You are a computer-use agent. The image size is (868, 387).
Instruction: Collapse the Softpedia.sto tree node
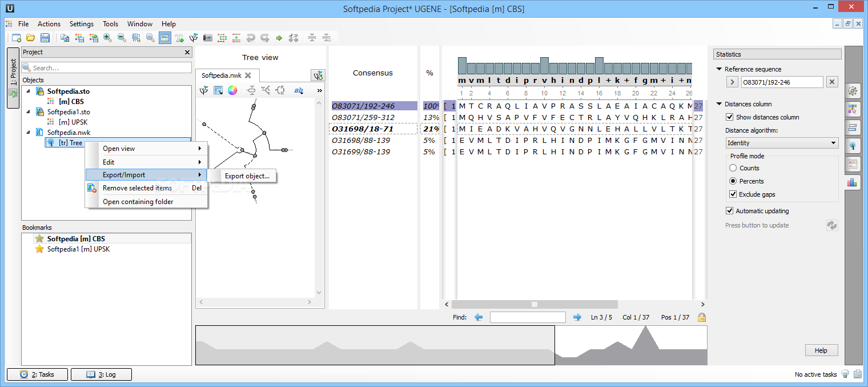[x=29, y=91]
